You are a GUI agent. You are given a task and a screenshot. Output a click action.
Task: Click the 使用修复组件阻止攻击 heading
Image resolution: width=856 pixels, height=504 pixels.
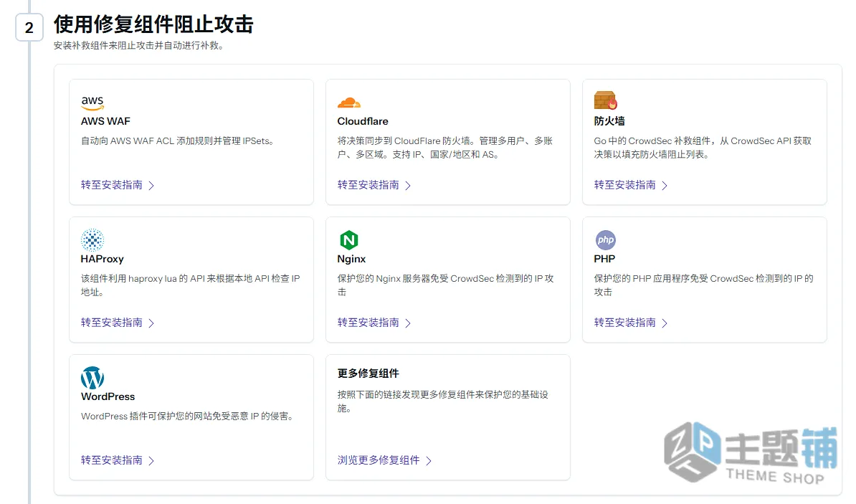coord(153,24)
